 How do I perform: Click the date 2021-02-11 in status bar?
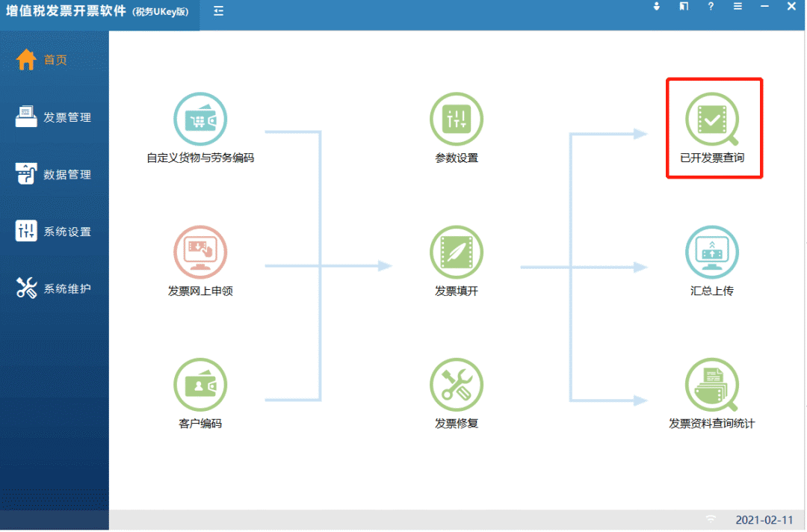[x=764, y=520]
